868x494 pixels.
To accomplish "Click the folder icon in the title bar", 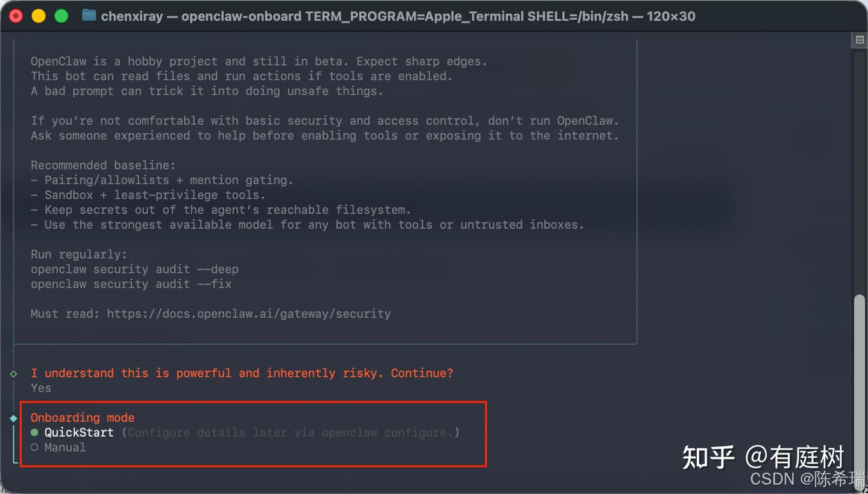I will click(89, 16).
